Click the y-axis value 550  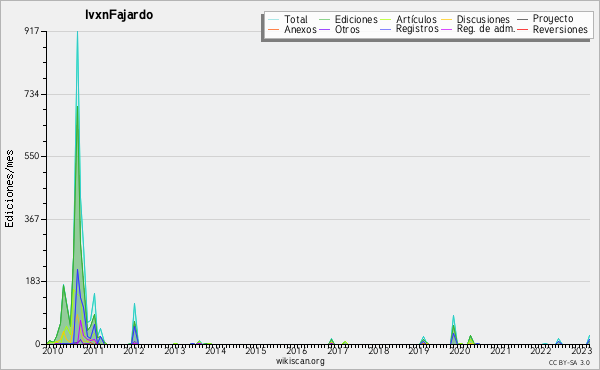(32, 156)
